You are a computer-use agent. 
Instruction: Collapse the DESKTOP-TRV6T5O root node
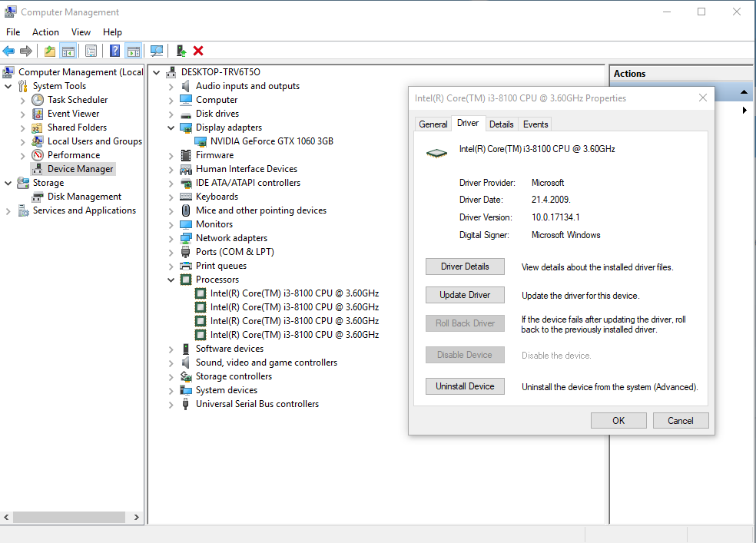156,72
